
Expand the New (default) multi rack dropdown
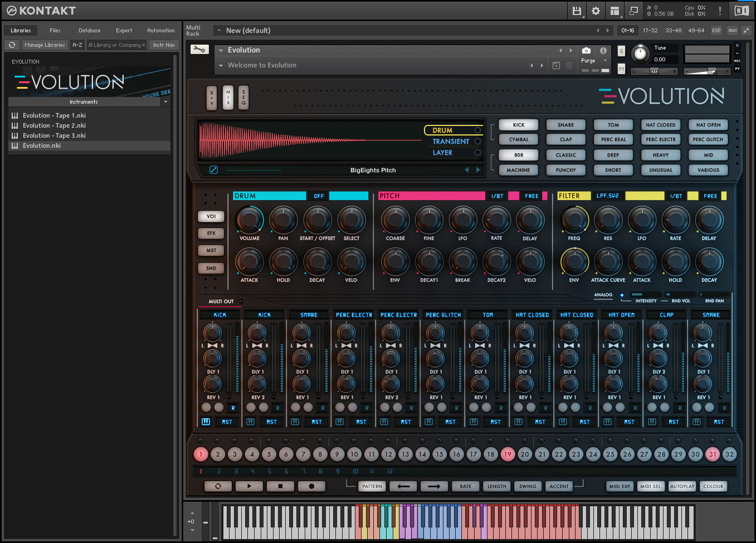(219, 31)
